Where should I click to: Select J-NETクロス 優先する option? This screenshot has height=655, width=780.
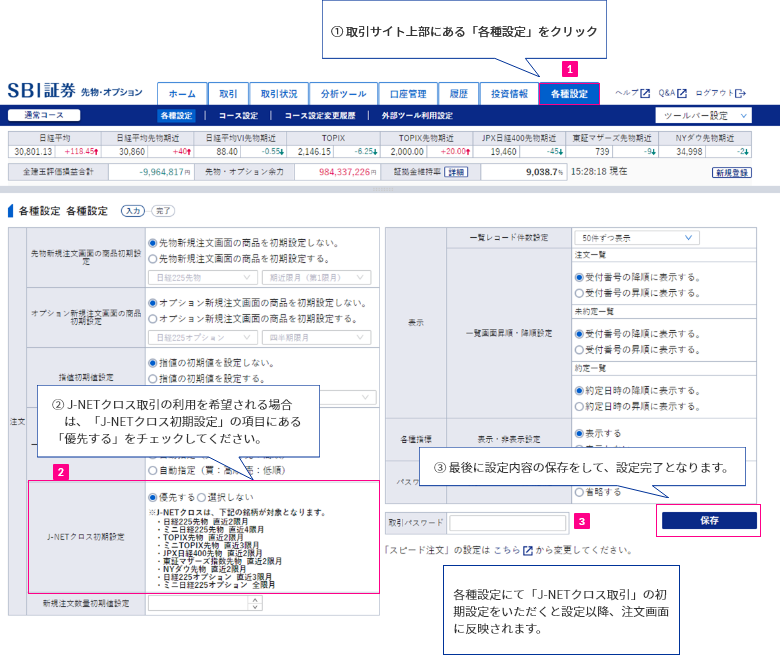click(x=153, y=497)
